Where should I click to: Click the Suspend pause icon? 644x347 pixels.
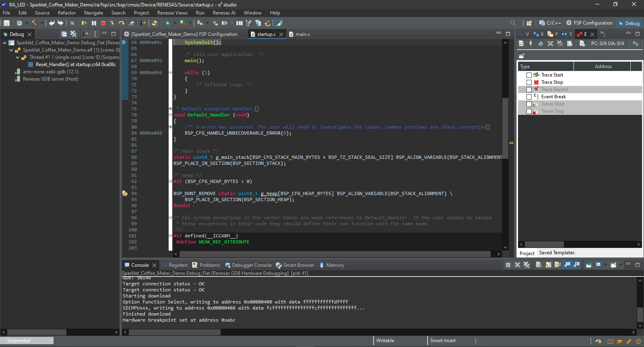[94, 23]
